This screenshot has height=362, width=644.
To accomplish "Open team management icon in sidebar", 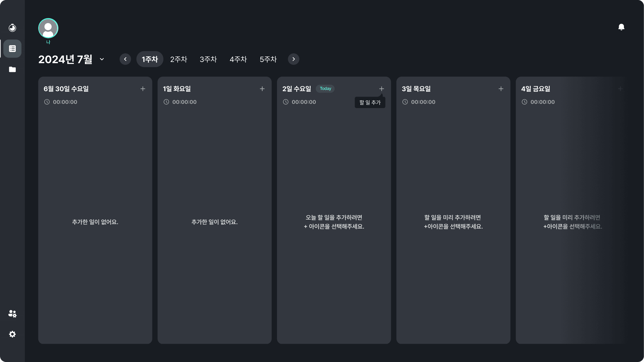I will 12,314.
